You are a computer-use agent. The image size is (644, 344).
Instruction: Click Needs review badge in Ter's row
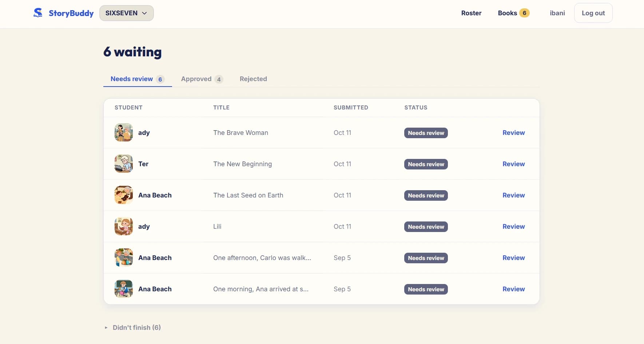(426, 164)
